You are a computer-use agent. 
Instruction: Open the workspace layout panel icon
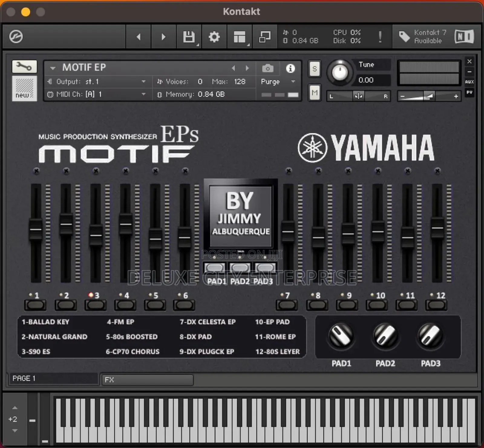240,37
